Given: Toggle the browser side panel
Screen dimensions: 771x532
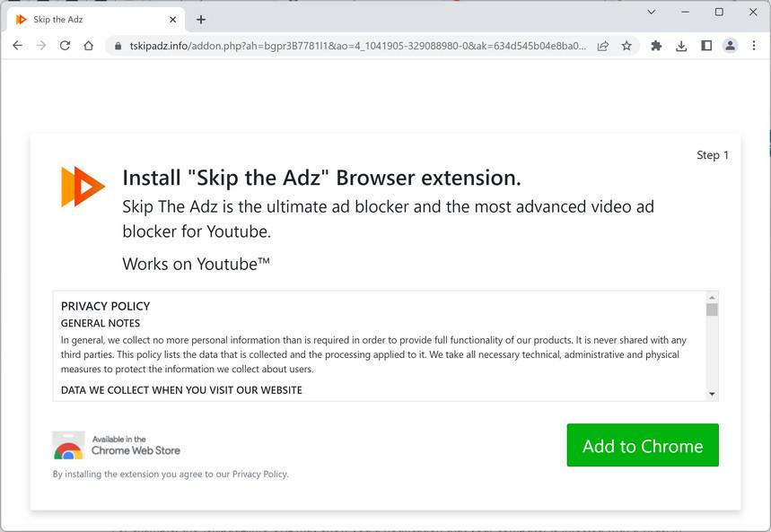Looking at the screenshot, I should pyautogui.click(x=706, y=46).
